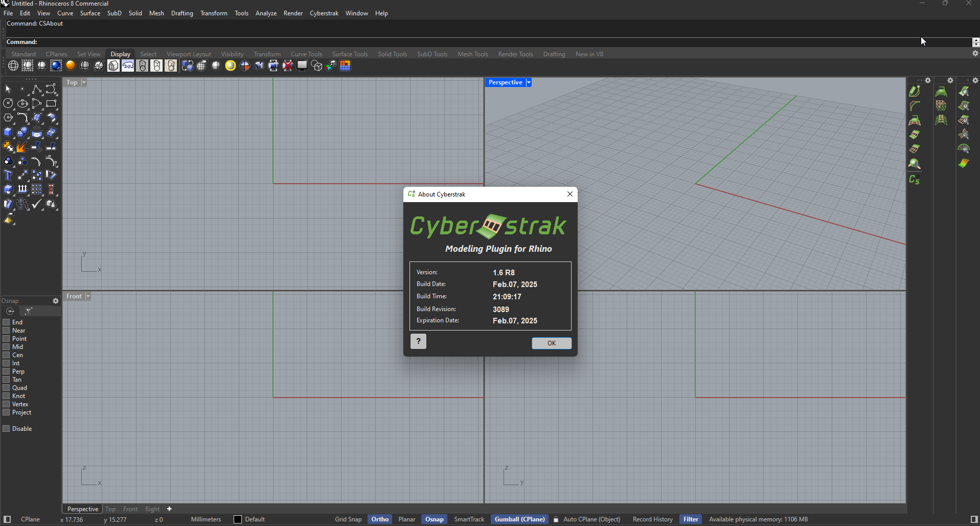Switch to the Curve Tools toolbar tab
Image resolution: width=980 pixels, height=526 pixels.
point(306,54)
